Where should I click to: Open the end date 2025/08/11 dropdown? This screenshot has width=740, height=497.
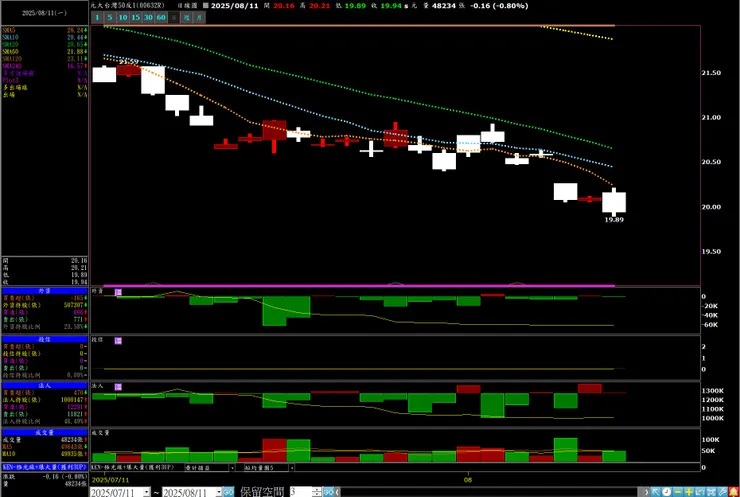(x=219, y=492)
